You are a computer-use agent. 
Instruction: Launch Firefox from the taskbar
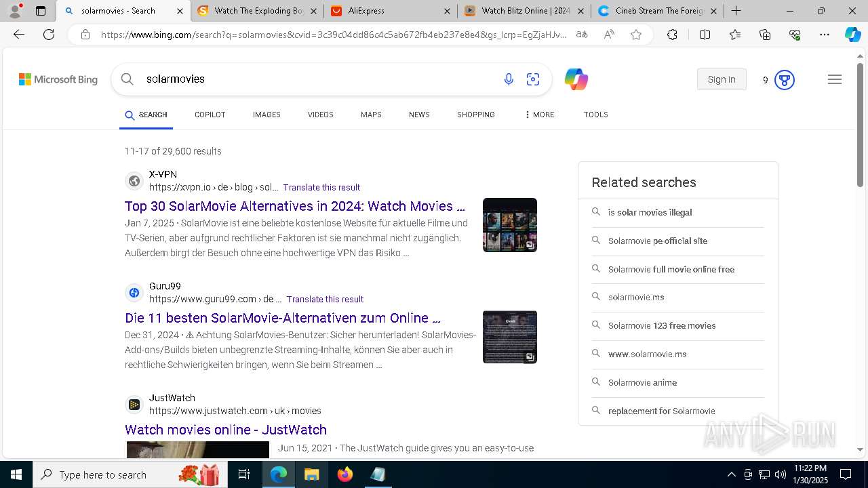tap(345, 474)
